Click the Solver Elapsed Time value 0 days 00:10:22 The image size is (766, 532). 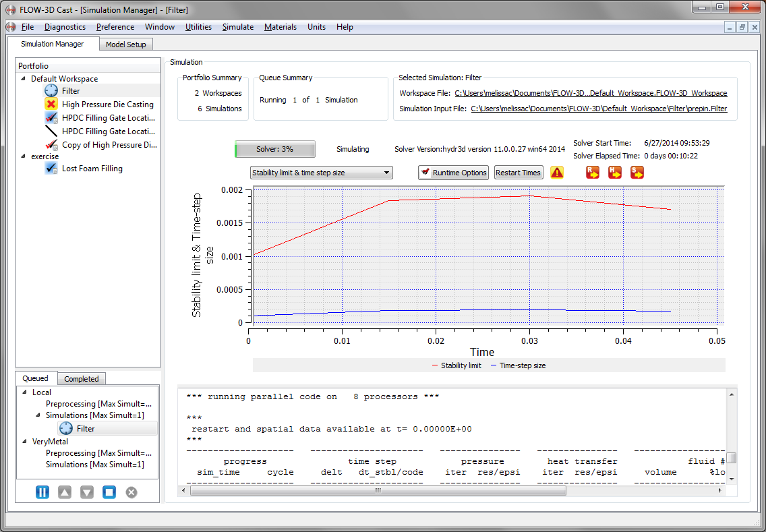point(671,156)
